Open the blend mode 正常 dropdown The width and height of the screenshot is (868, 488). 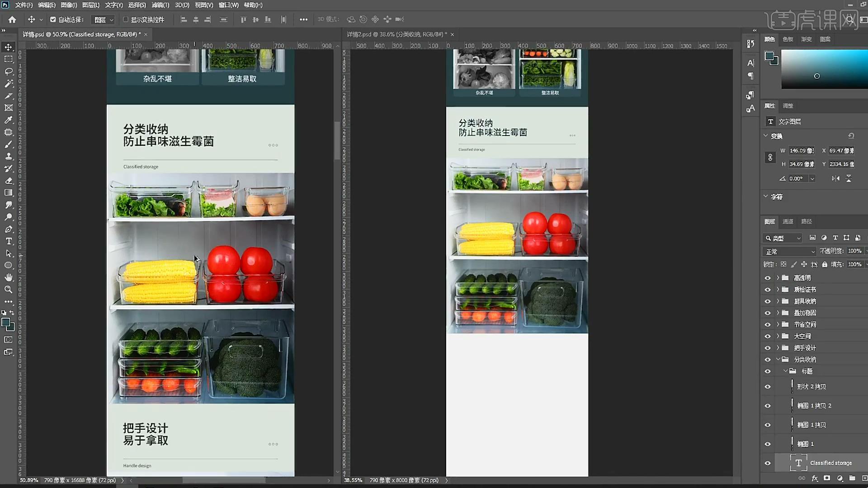coord(790,252)
